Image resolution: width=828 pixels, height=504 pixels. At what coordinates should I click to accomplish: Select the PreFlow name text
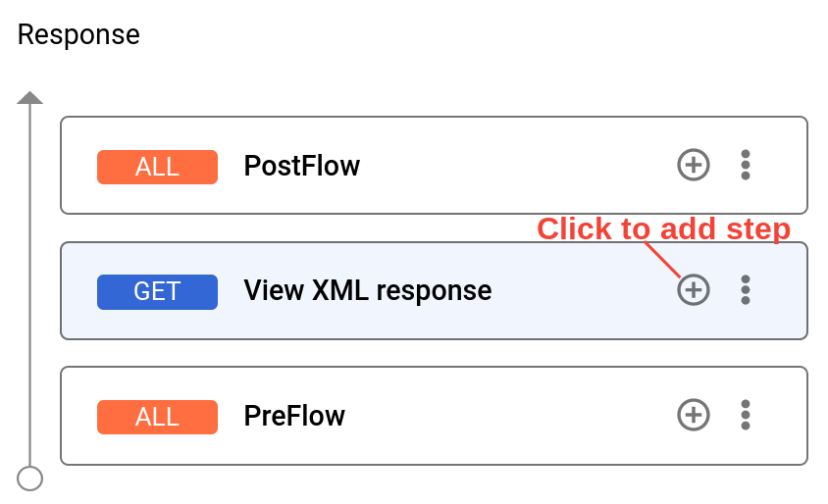[294, 416]
